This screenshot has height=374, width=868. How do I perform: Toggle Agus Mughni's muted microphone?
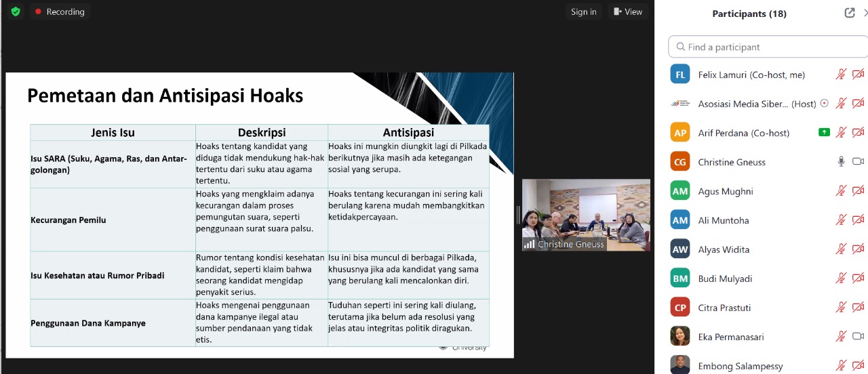tap(841, 191)
